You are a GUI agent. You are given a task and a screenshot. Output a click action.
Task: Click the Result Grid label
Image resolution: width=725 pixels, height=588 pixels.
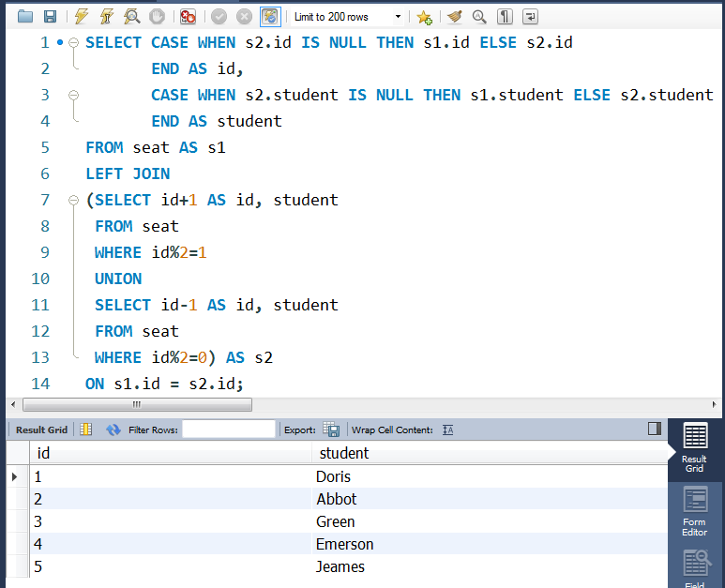coord(41,430)
